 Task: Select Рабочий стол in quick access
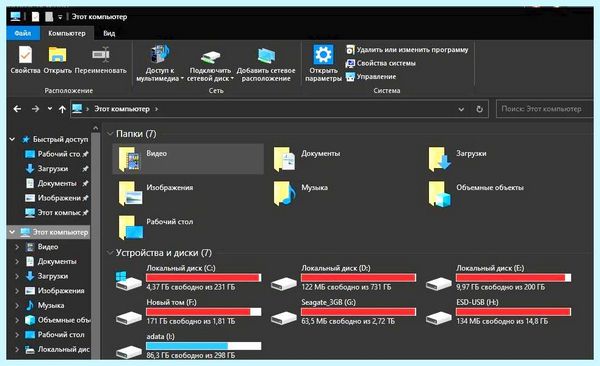coord(56,154)
